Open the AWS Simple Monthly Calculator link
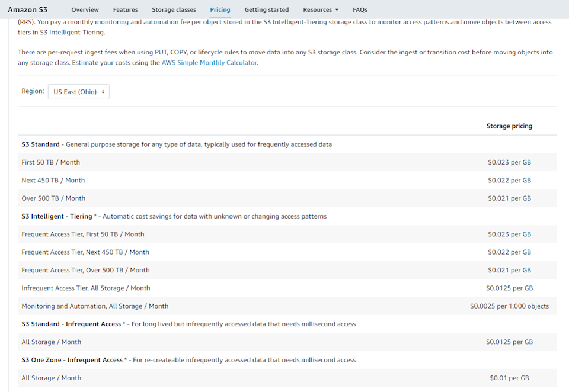569x392 pixels. pyautogui.click(x=209, y=63)
